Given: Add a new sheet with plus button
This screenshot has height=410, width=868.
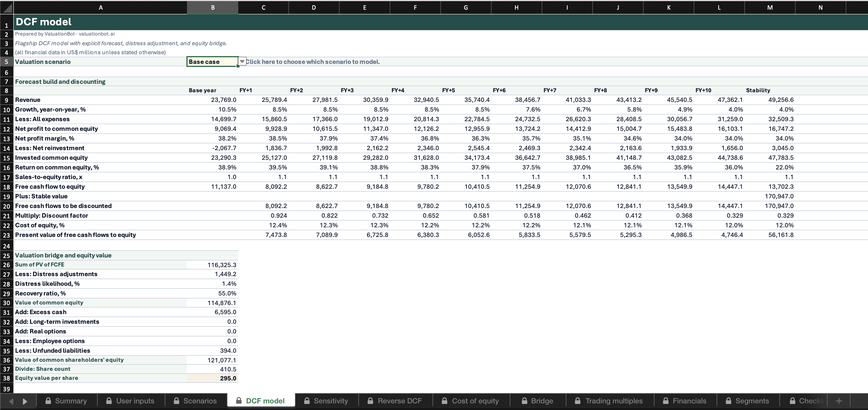Looking at the screenshot, I should tap(839, 401).
